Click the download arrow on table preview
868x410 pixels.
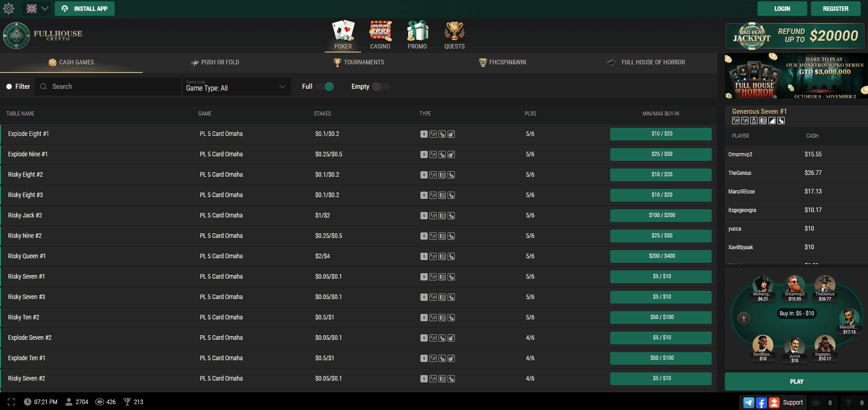point(743,318)
